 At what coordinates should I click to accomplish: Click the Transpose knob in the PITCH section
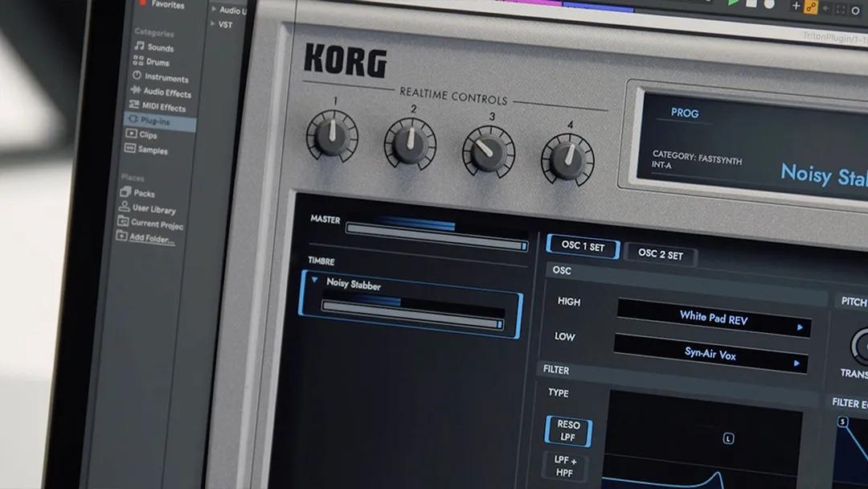(862, 347)
